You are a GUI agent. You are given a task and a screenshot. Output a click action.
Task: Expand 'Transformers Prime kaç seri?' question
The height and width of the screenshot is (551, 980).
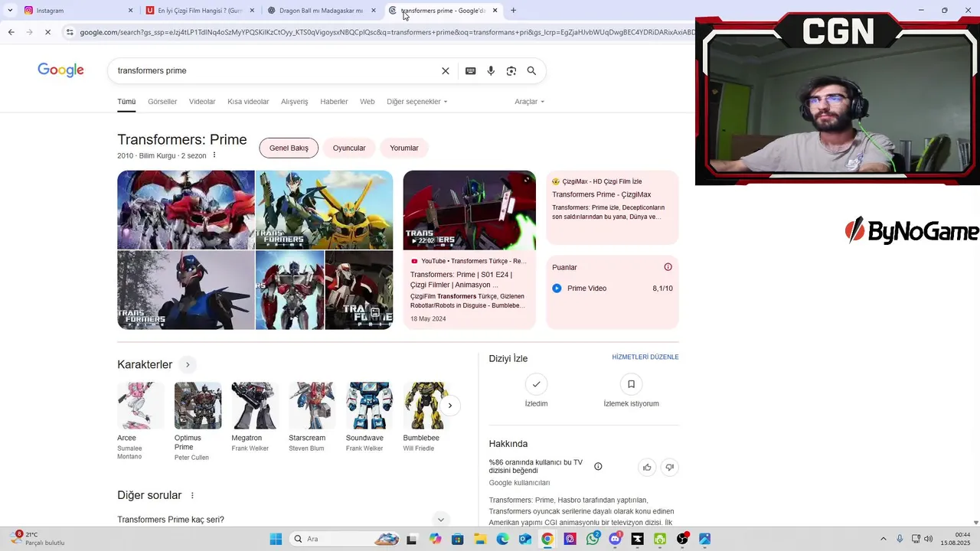coord(282,520)
